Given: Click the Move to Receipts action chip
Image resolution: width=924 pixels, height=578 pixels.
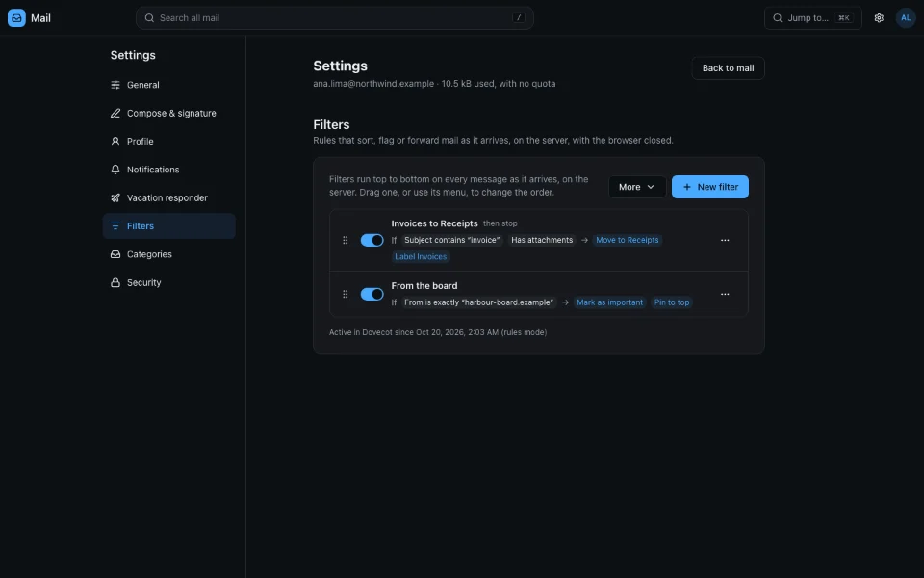Looking at the screenshot, I should click(x=627, y=240).
